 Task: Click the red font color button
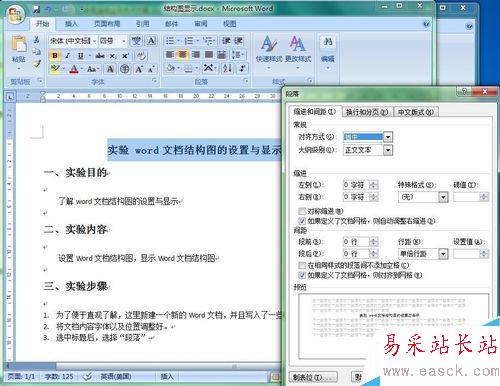pyautogui.click(x=74, y=69)
